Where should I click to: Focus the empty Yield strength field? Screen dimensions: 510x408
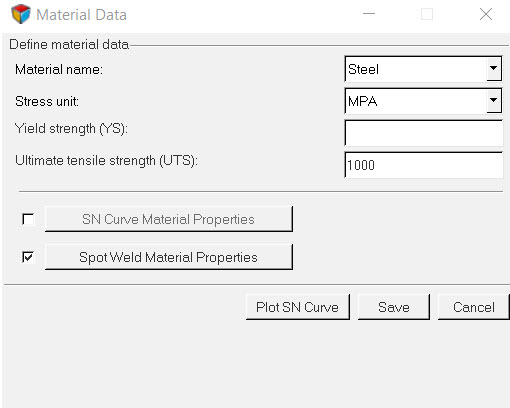pyautogui.click(x=424, y=133)
